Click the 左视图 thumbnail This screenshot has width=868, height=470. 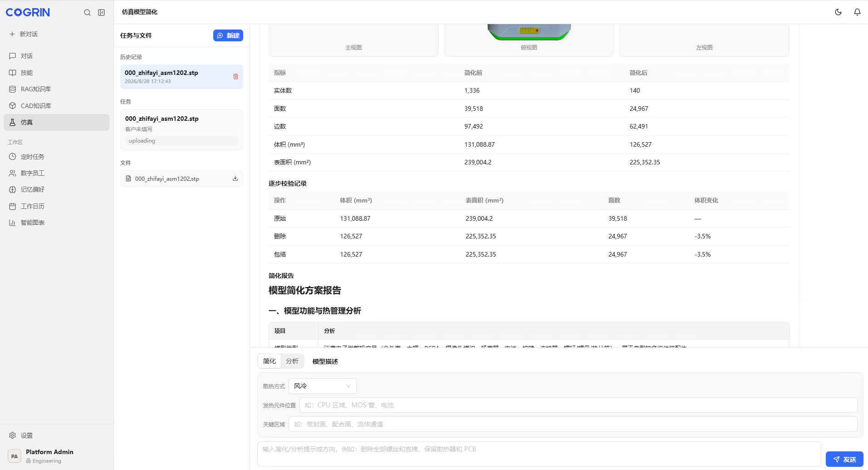(704, 40)
